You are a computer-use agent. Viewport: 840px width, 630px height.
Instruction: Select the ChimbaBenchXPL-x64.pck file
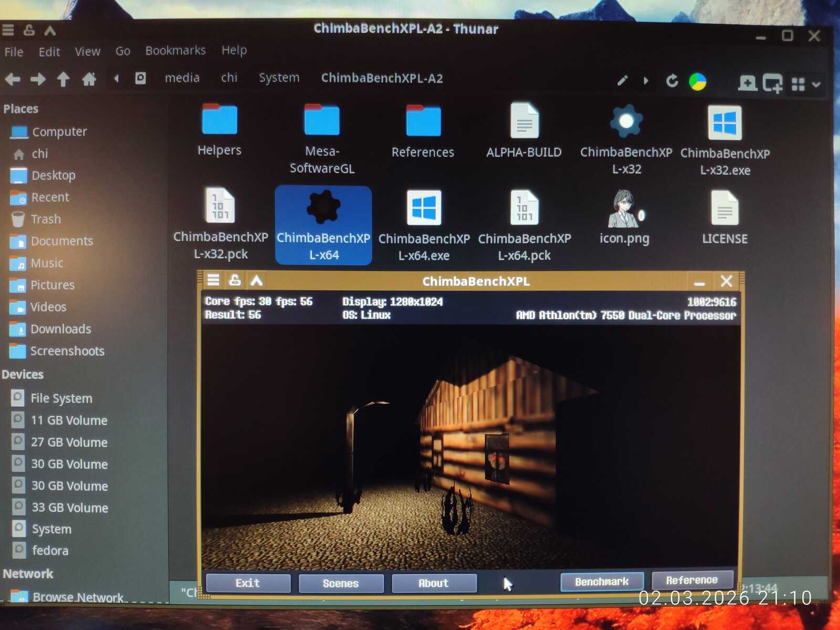(x=524, y=226)
